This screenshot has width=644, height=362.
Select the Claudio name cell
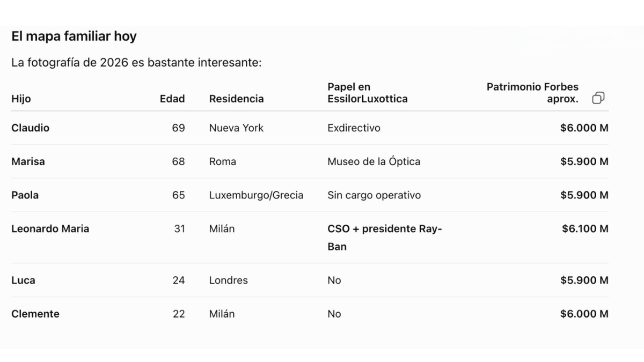pos(30,128)
